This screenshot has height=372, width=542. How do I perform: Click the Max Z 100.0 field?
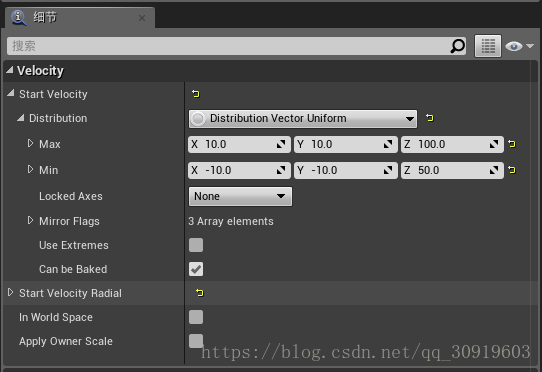[452, 144]
